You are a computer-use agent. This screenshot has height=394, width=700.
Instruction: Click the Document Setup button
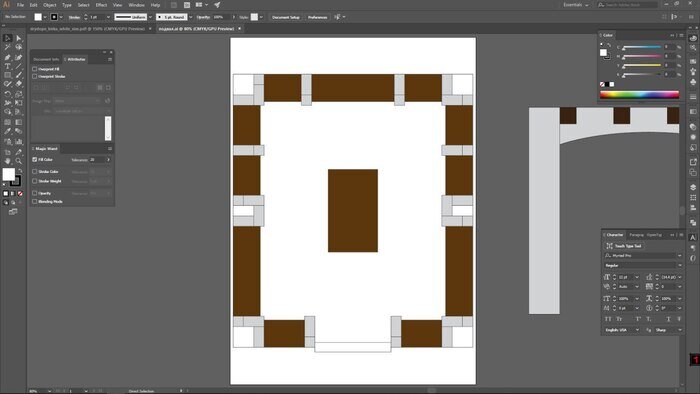(286, 17)
